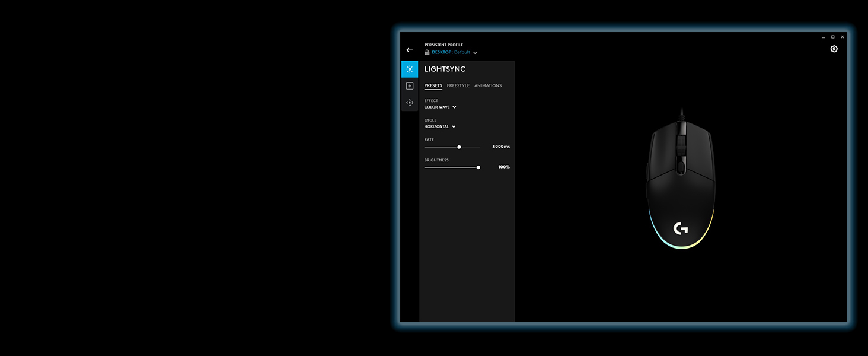Open settings with the gear icon
Image resolution: width=868 pixels, height=356 pixels.
pyautogui.click(x=834, y=49)
